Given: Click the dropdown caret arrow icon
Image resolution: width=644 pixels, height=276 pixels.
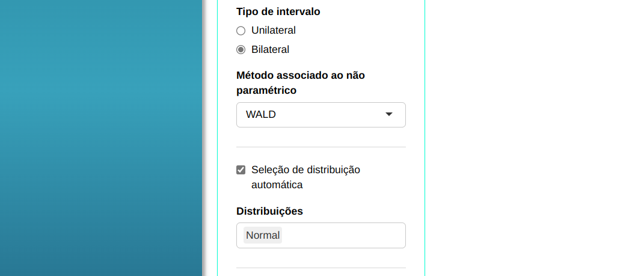Looking at the screenshot, I should (389, 114).
